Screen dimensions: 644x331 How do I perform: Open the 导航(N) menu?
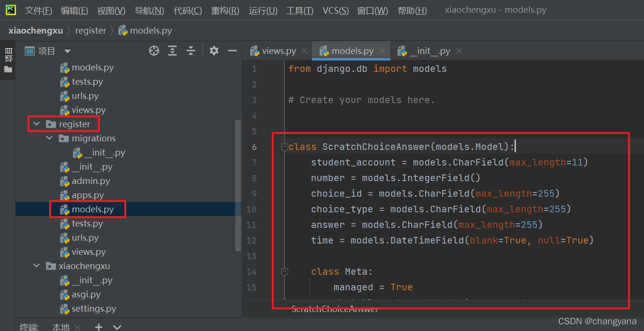click(149, 10)
